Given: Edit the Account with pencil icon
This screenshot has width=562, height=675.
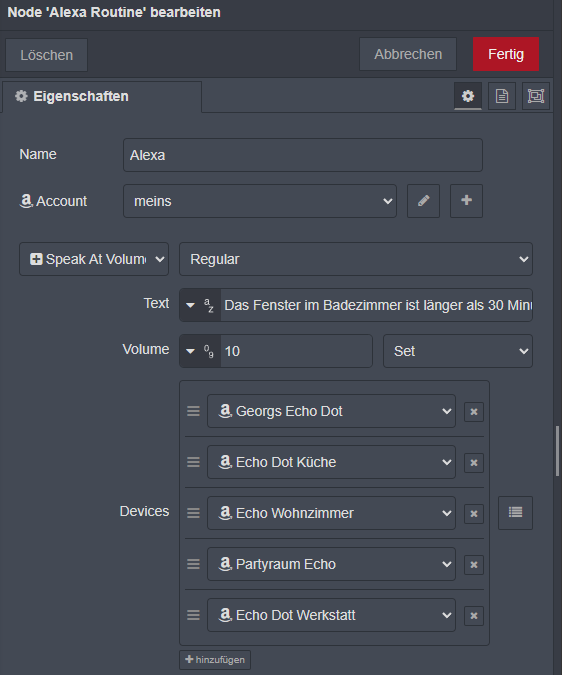Looking at the screenshot, I should 423,201.
